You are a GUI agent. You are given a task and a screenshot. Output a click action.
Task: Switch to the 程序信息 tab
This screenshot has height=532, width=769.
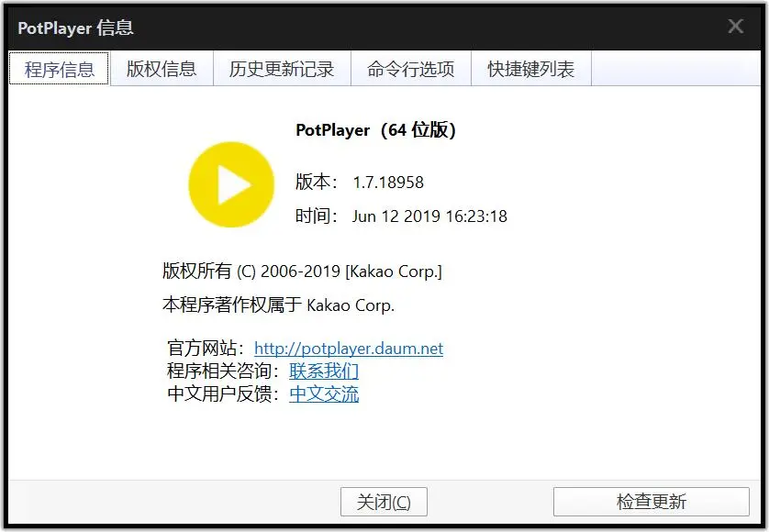[x=59, y=68]
